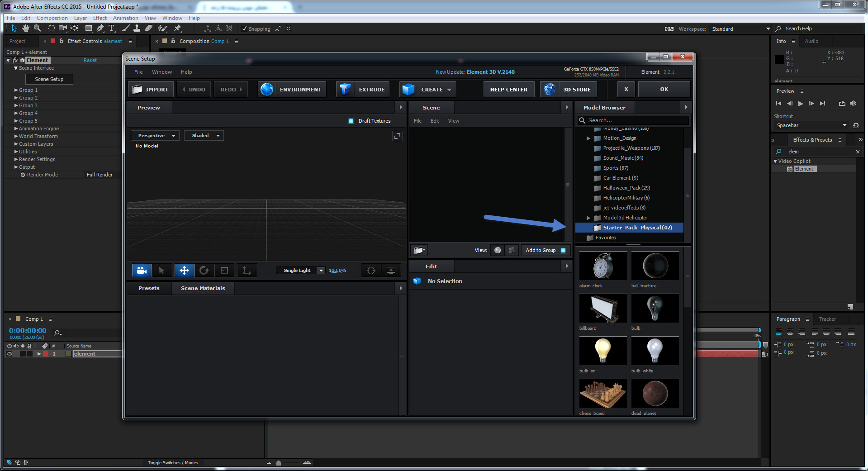The width and height of the screenshot is (868, 471).
Task: Open the Create dropdown menu
Action: (x=428, y=90)
